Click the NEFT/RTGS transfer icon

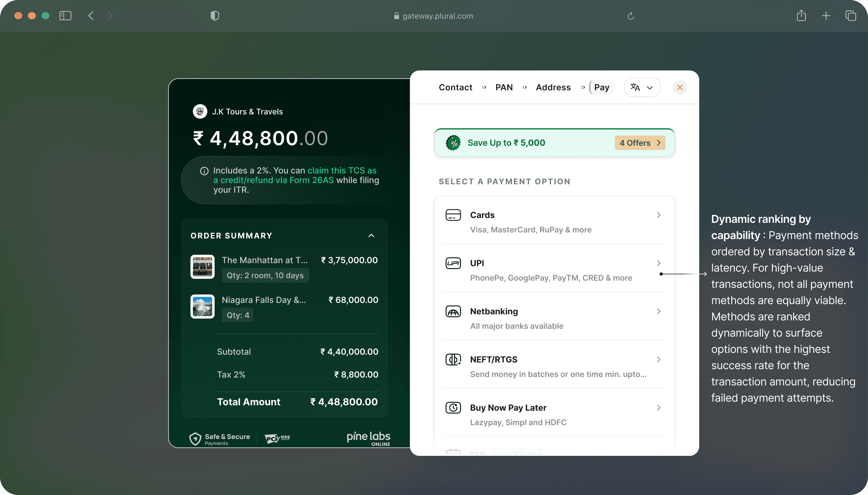pyautogui.click(x=453, y=360)
